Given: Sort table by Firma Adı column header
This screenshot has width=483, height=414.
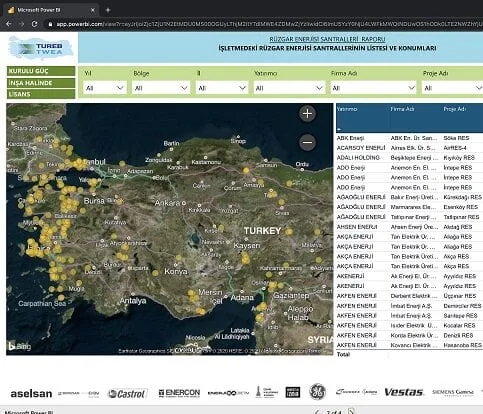Looking at the screenshot, I should pyautogui.click(x=402, y=109).
